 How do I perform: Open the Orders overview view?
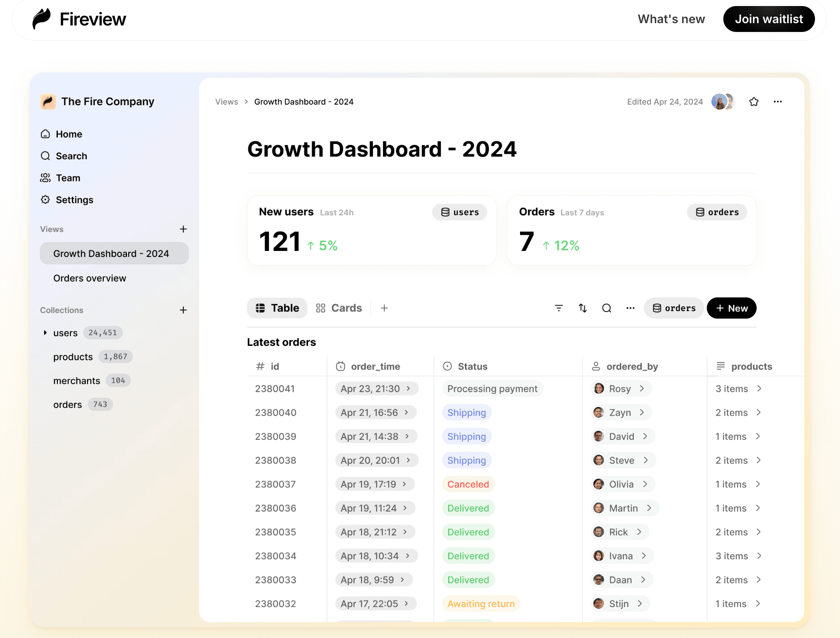(x=90, y=278)
